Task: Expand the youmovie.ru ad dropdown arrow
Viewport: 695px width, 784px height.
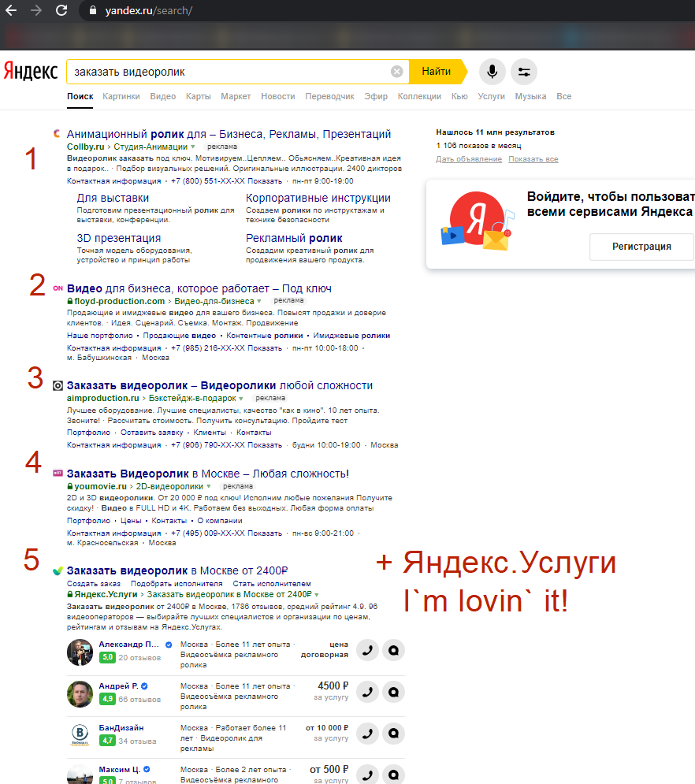Action: click(x=209, y=486)
